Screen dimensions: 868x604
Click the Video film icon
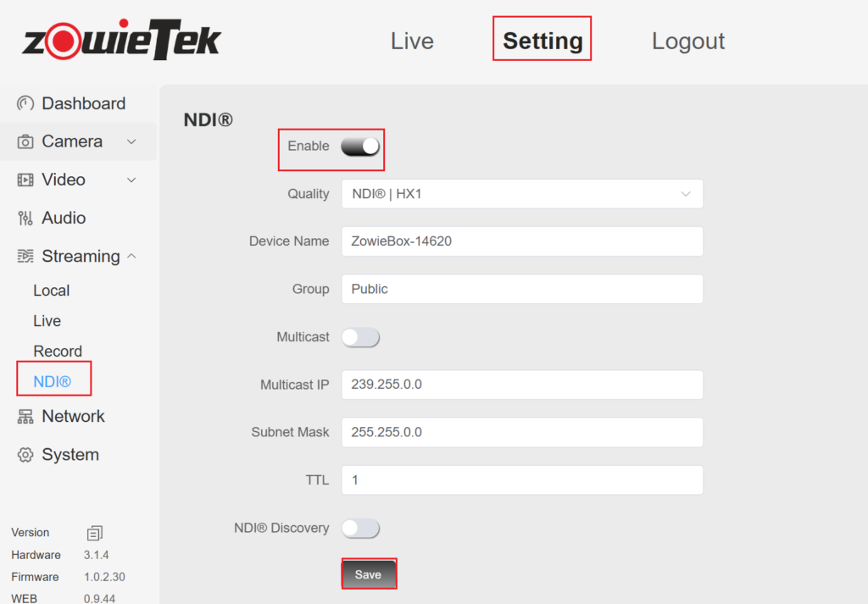point(25,180)
